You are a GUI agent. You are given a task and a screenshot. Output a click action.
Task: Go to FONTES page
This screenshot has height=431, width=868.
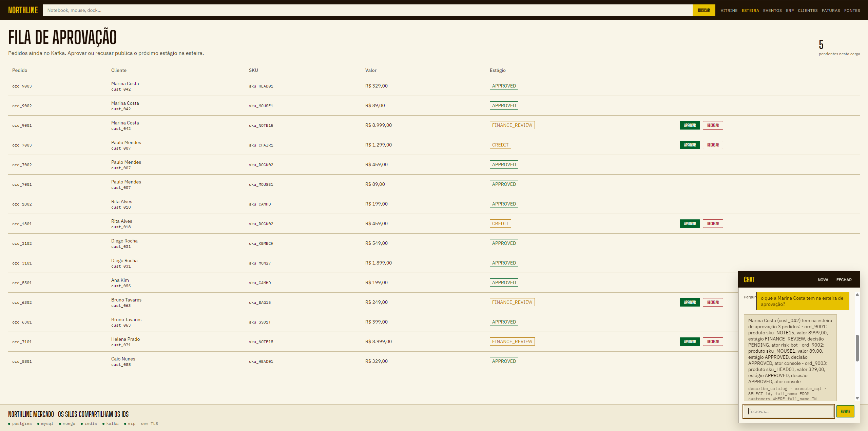[852, 11]
